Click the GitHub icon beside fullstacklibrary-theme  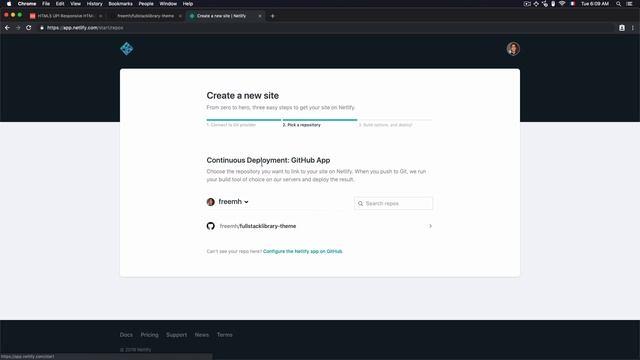pyautogui.click(x=211, y=226)
